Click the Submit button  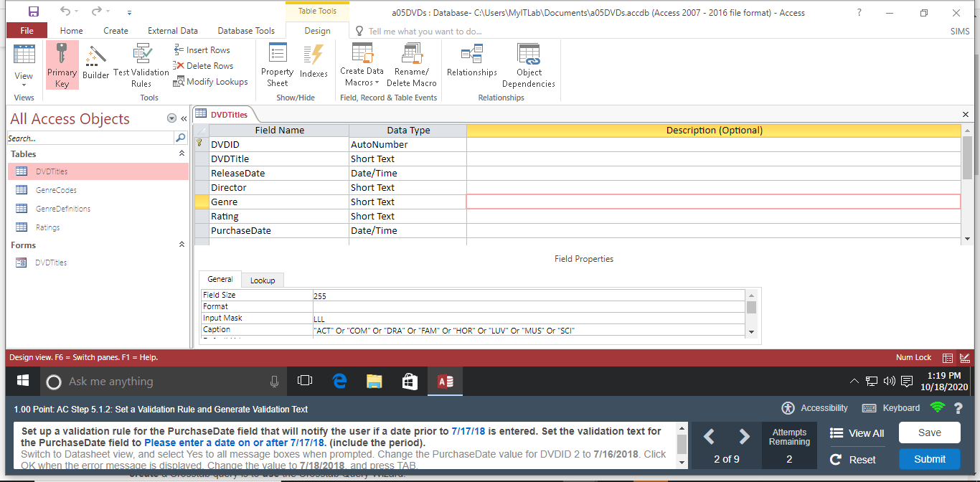[929, 459]
